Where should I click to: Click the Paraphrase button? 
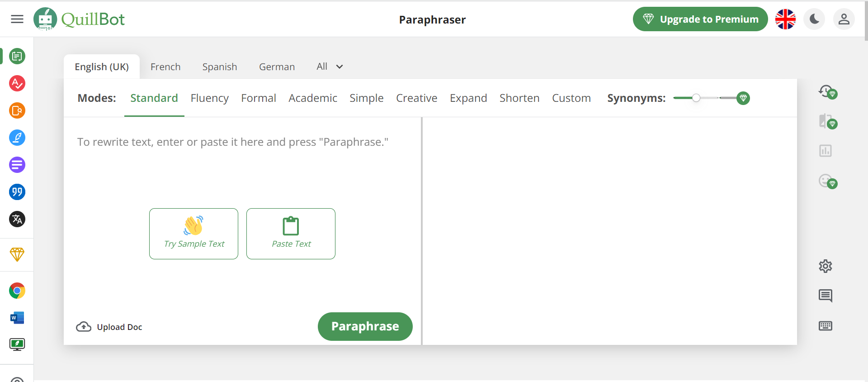pyautogui.click(x=365, y=326)
